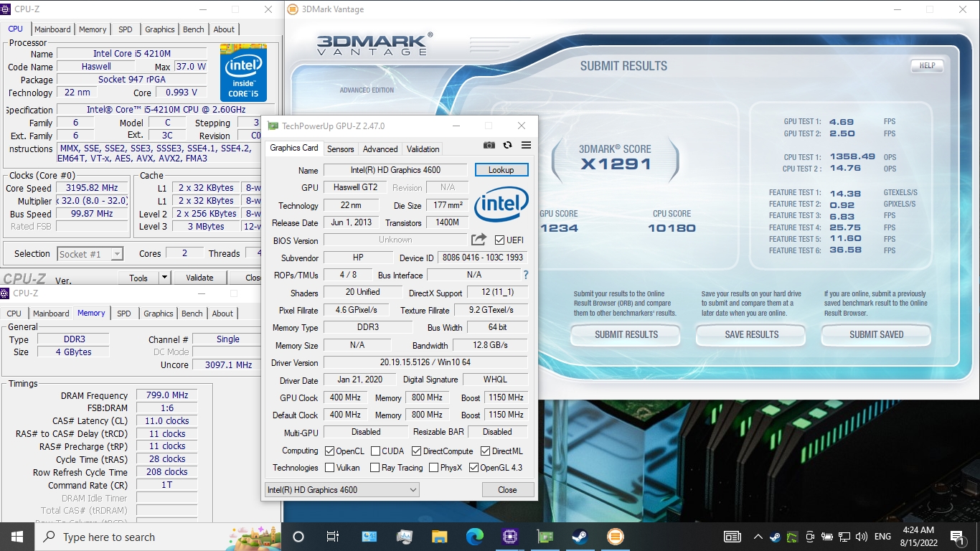Toggle the OpenCL checkbox
Screen dimensions: 980x551
(329, 451)
